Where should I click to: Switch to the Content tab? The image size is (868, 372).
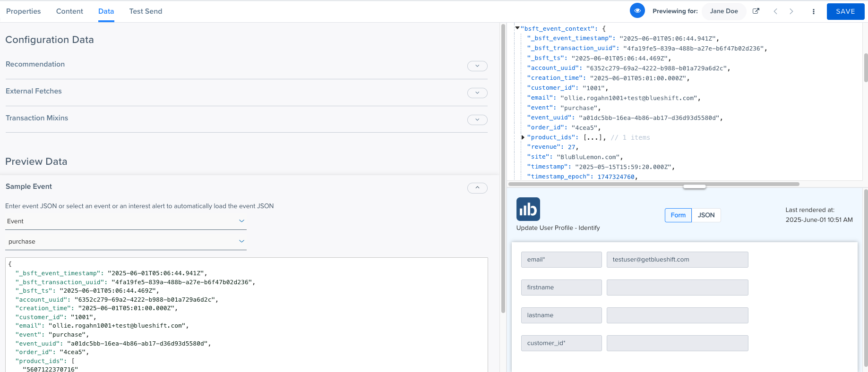69,11
